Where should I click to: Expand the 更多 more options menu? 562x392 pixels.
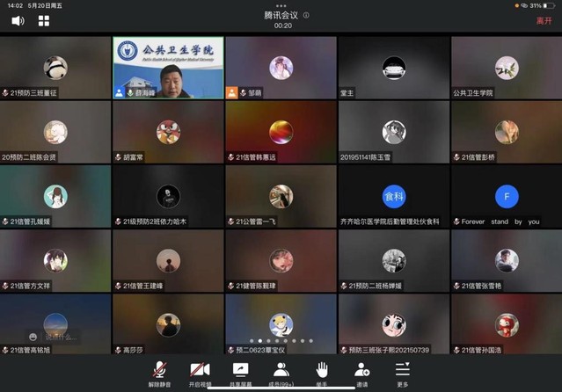coord(402,372)
